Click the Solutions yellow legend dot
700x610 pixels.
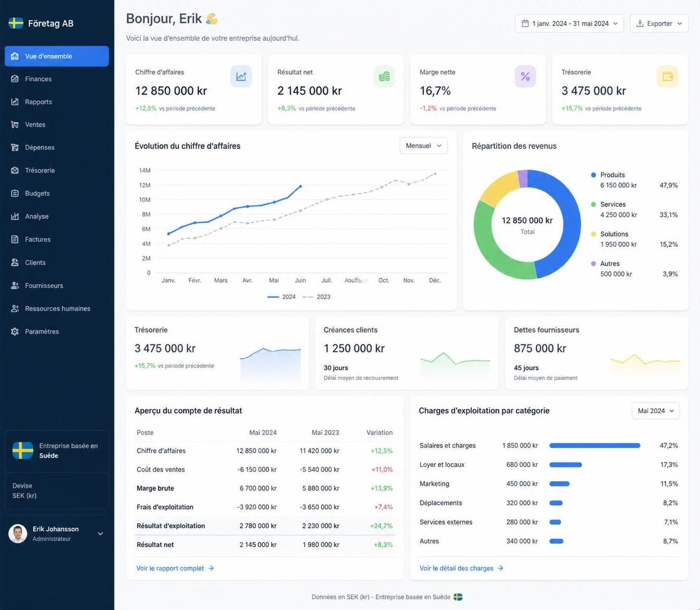[593, 234]
